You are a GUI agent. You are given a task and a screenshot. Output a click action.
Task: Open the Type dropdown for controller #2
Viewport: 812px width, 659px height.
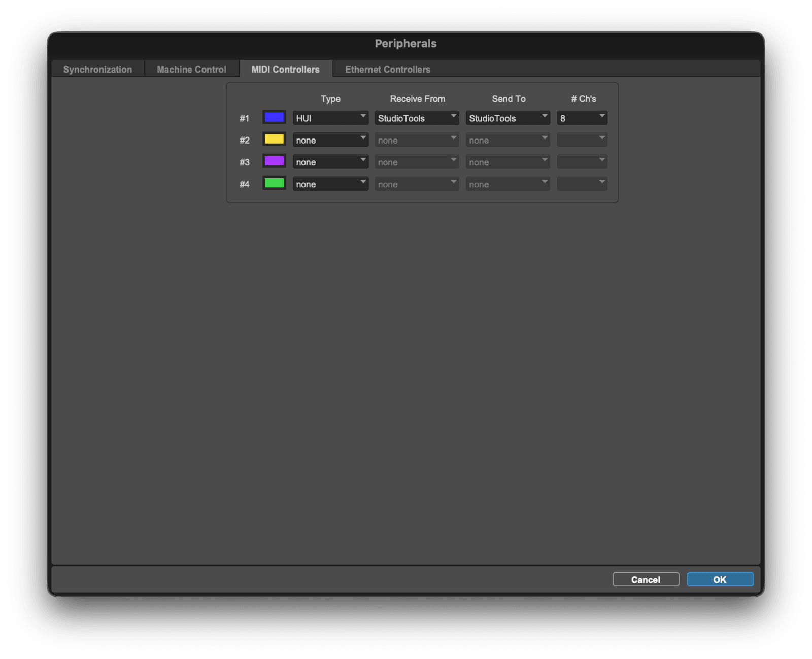tap(330, 140)
